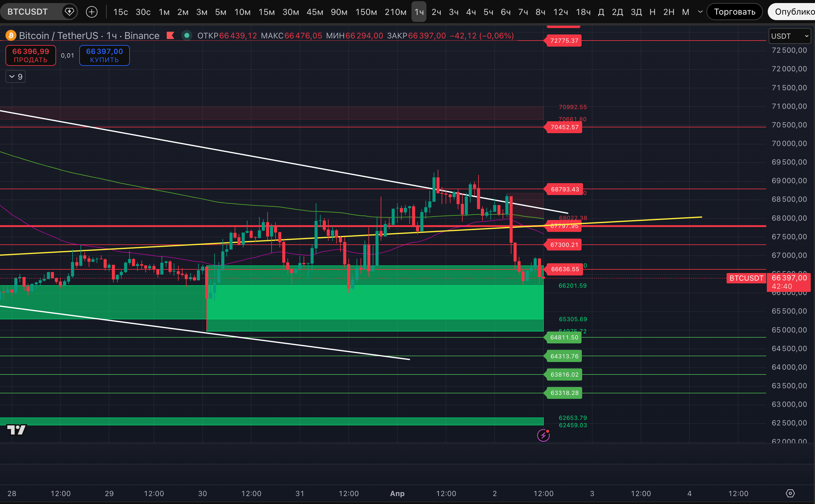The height and width of the screenshot is (504, 815).
Task: Click the plus circle to add a symbol
Action: (92, 12)
